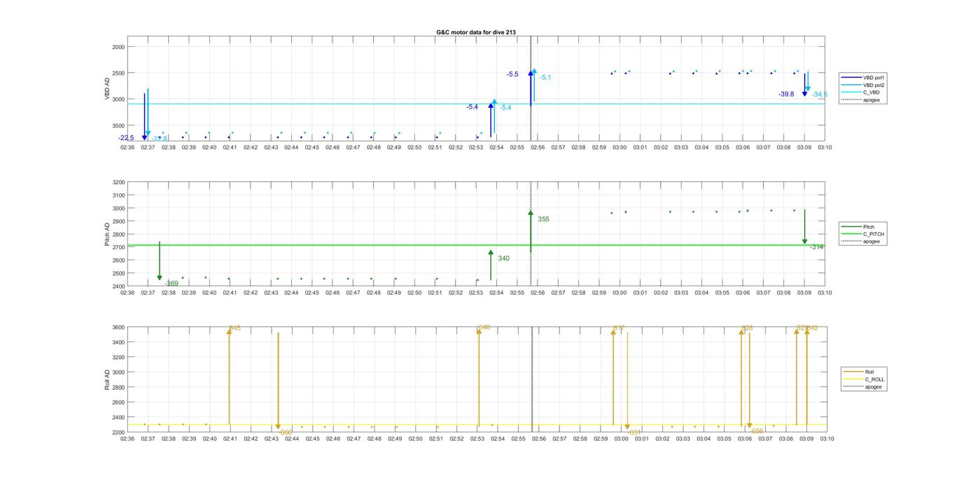This screenshot has width=980, height=485.
Task: Click the 2200 tick on Roll axis
Action: click(118, 432)
